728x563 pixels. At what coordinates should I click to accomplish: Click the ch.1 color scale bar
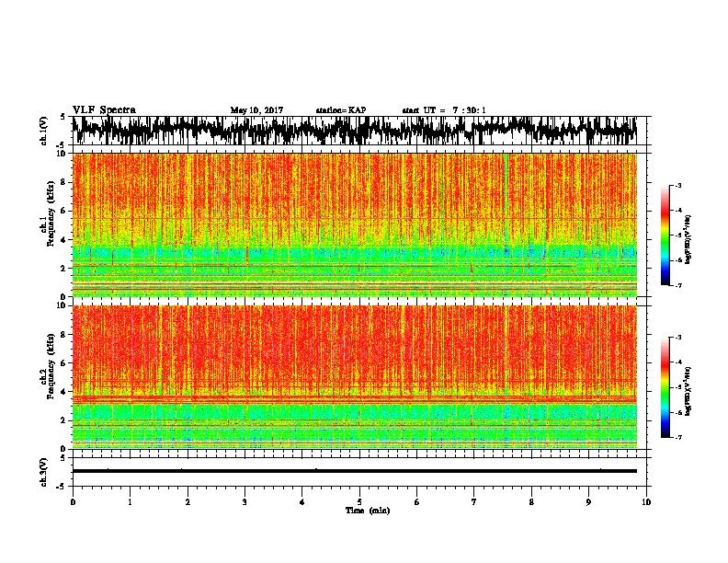click(x=665, y=236)
